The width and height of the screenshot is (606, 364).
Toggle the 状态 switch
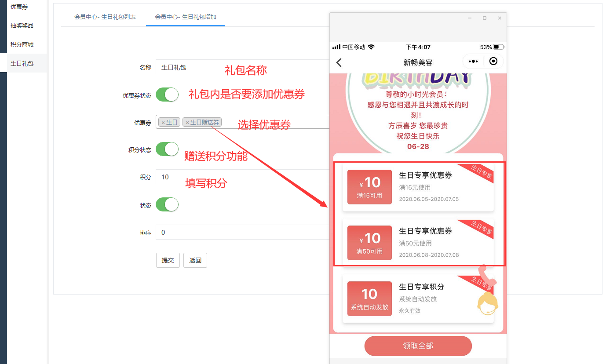(167, 204)
